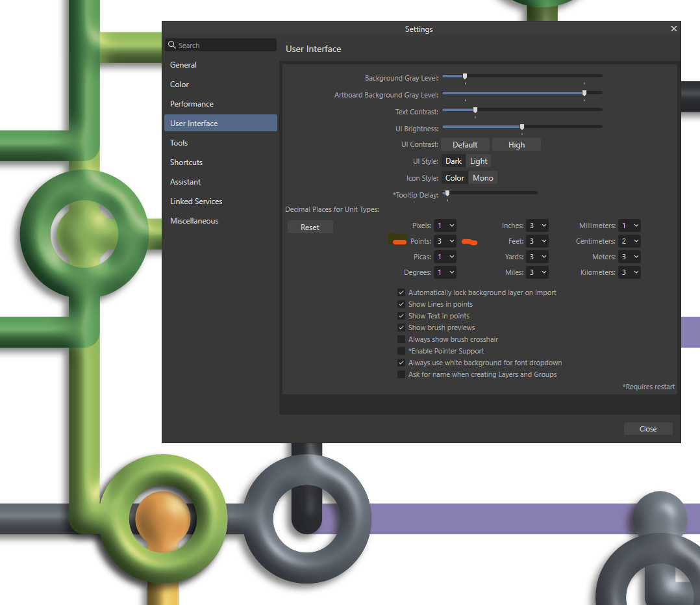This screenshot has width=700, height=605.
Task: Select Performance in the sidebar
Action: 221,104
